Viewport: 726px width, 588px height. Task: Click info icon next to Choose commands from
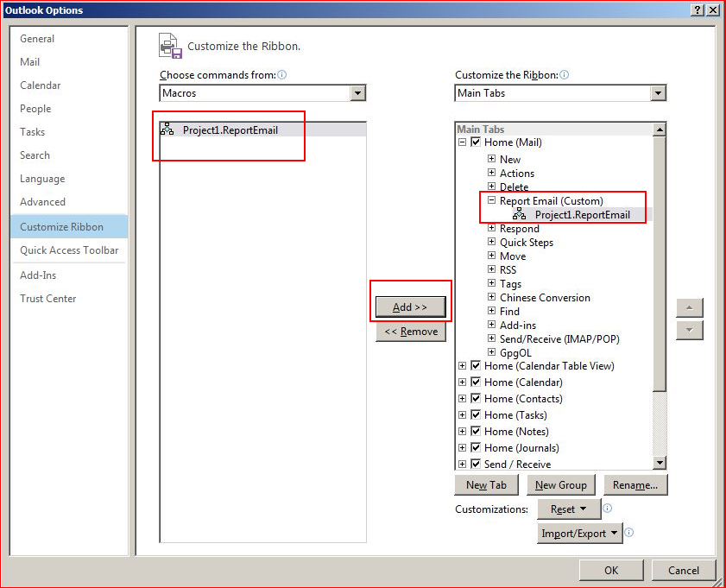click(x=282, y=74)
